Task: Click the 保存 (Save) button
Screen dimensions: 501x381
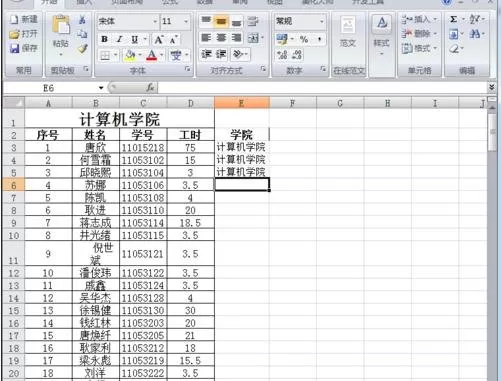Action: [23, 48]
